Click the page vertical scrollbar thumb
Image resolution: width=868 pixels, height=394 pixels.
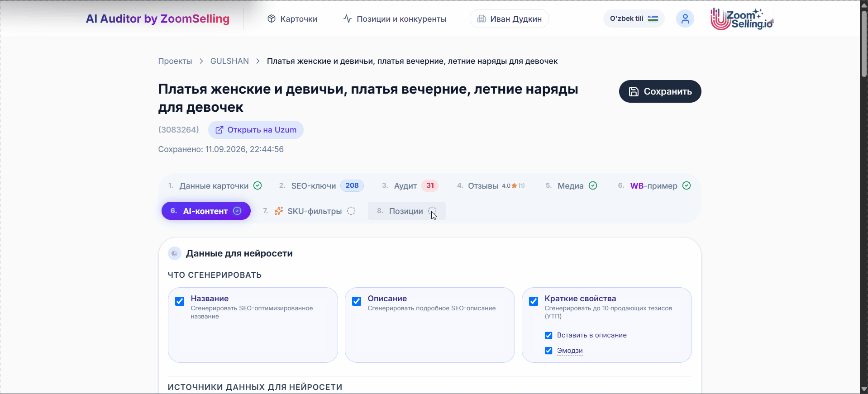864,43
